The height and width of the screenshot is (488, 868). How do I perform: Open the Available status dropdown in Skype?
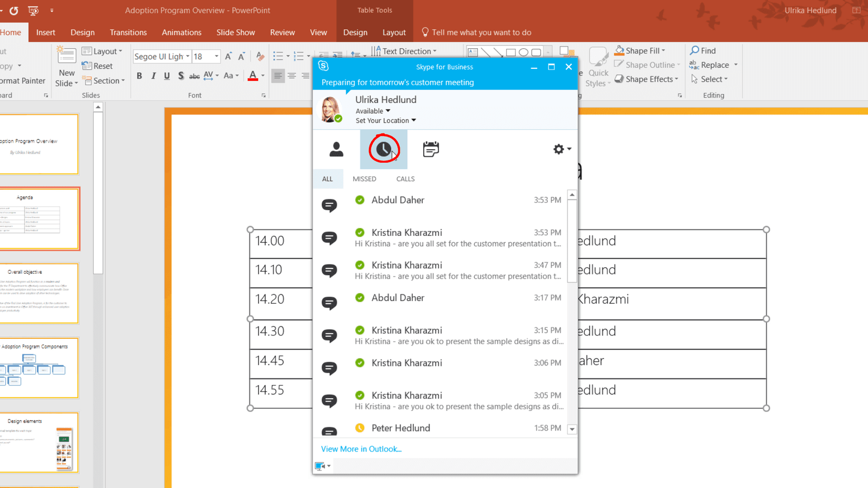coord(373,111)
